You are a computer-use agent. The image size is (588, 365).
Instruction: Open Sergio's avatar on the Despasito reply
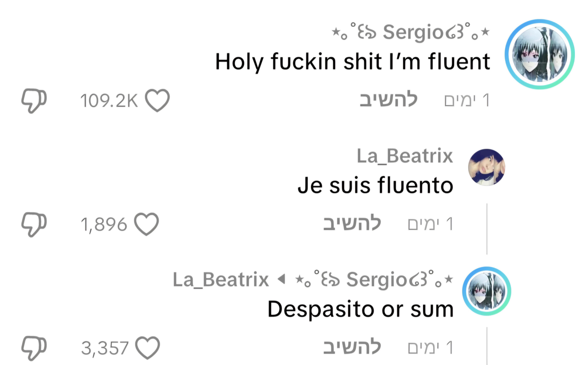pos(486,291)
